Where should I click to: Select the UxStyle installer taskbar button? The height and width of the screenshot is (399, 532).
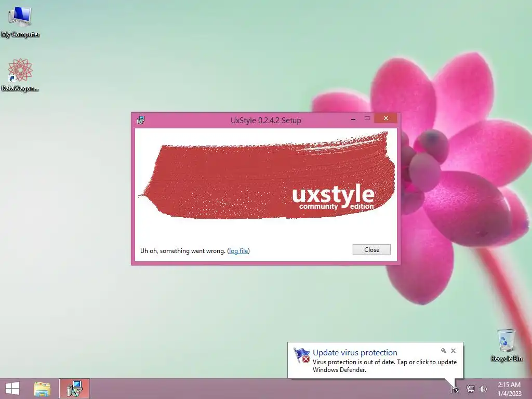pos(74,389)
